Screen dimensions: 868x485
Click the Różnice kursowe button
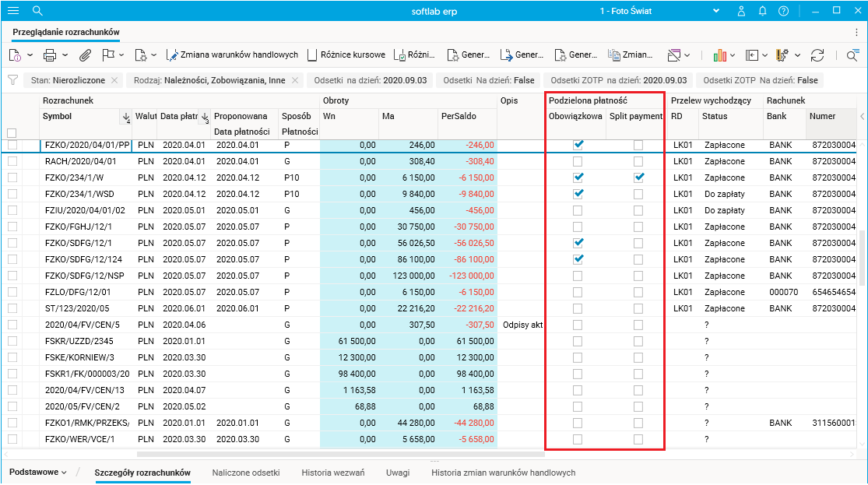[347, 55]
